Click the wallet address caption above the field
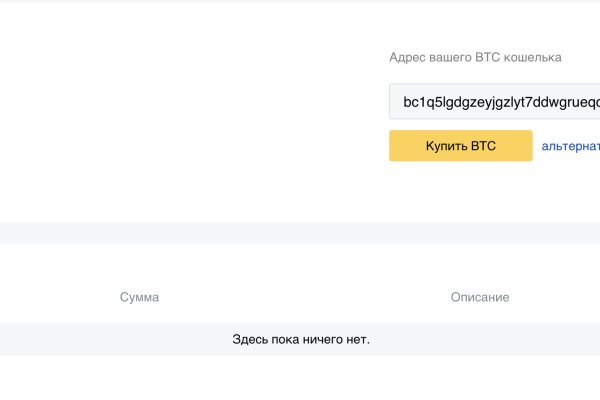This screenshot has height=400, width=600. [475, 57]
